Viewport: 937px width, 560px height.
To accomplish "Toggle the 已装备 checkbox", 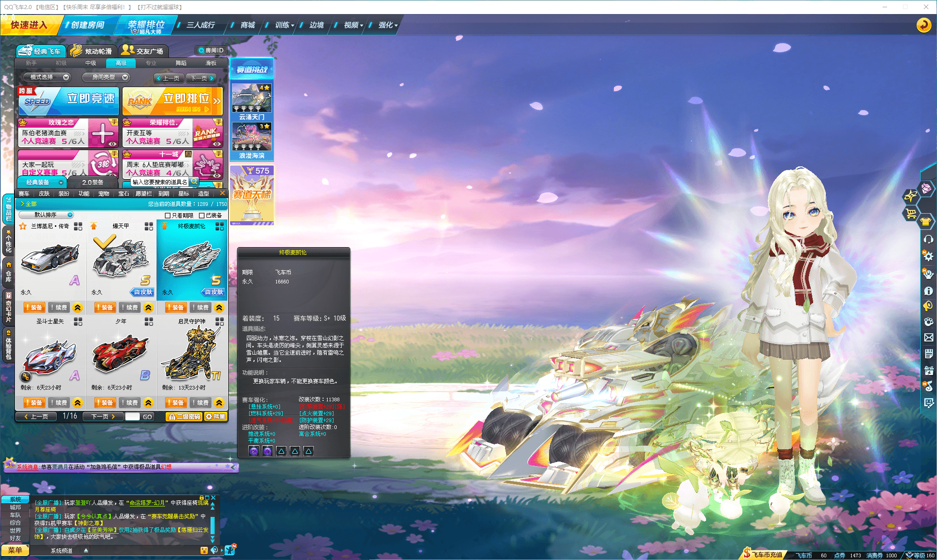I will (x=202, y=215).
